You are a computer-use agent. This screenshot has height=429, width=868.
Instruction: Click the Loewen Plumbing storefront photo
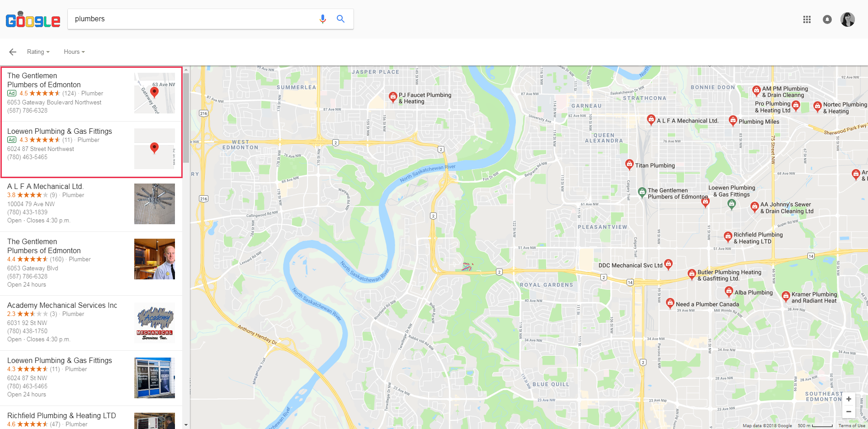click(155, 378)
